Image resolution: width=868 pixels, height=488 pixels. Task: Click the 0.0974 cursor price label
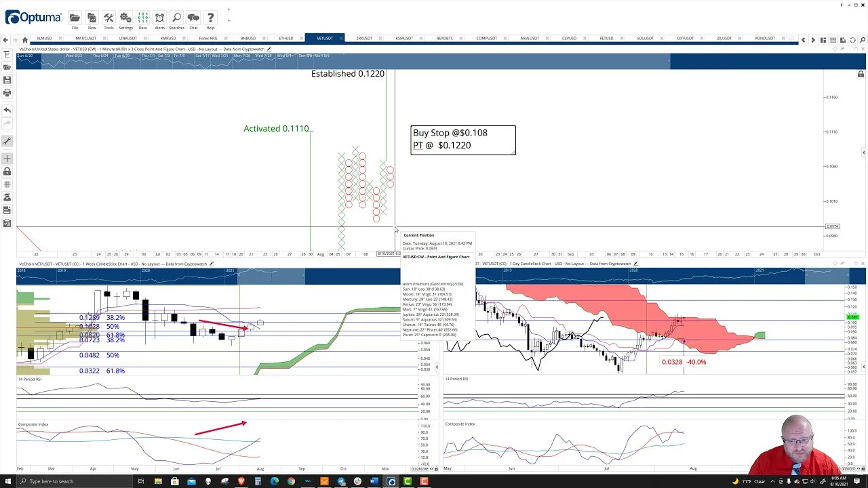tap(833, 226)
